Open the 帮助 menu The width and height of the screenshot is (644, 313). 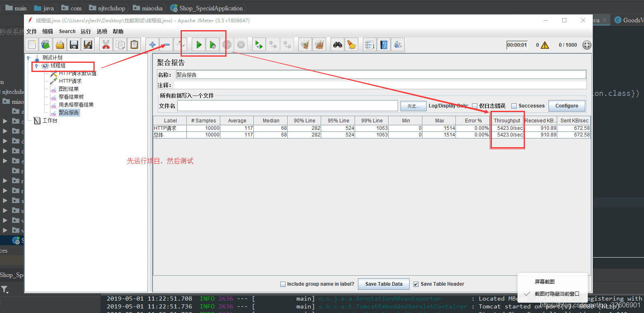click(x=118, y=31)
